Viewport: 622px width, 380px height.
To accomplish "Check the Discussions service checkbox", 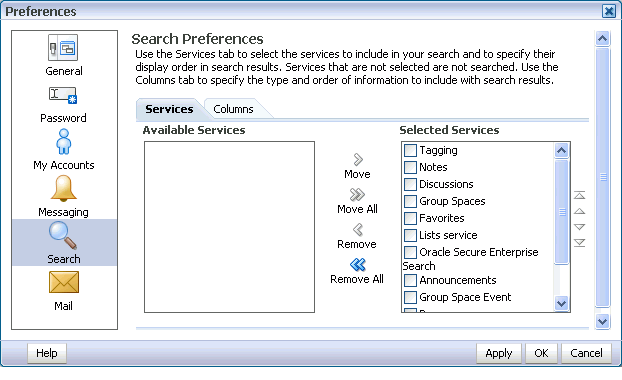I will tap(410, 184).
